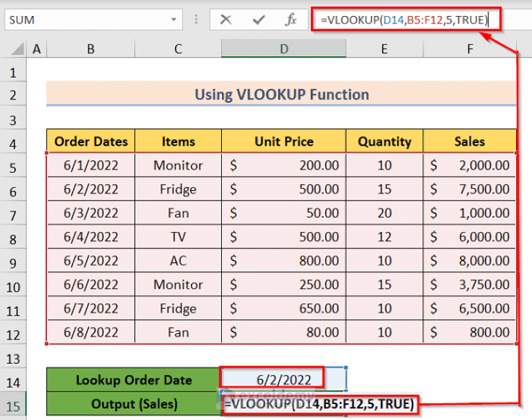Select Fan cell in row 7
This screenshot has width=532, height=420.
click(178, 213)
